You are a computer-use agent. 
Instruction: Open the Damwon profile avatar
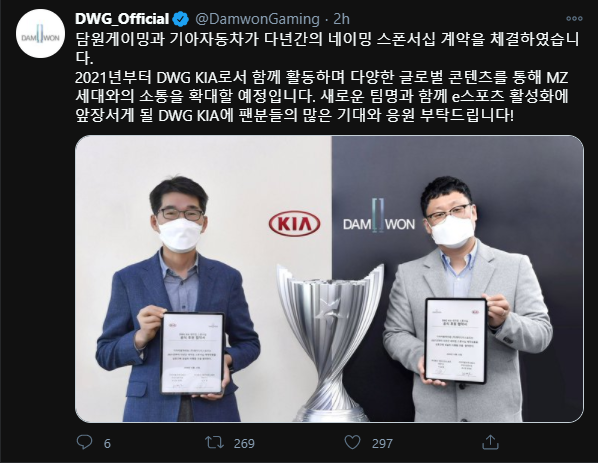[40, 34]
